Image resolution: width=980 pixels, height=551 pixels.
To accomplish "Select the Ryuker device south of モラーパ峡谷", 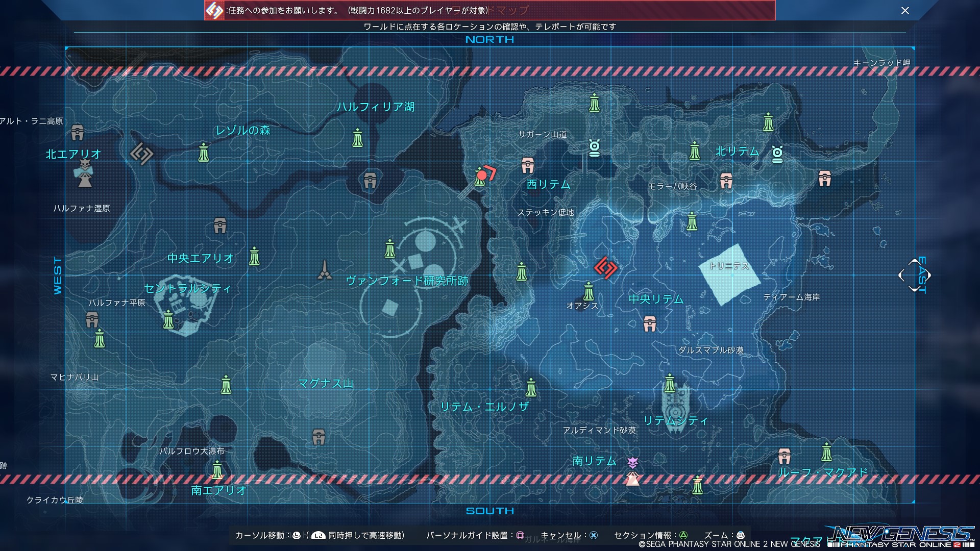I will [692, 221].
